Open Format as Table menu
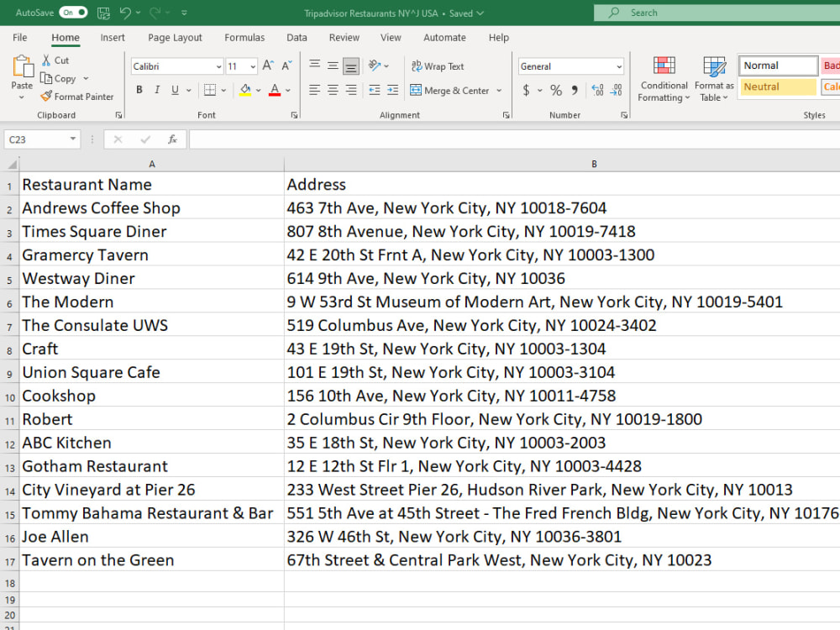The height and width of the screenshot is (630, 840). coord(714,79)
